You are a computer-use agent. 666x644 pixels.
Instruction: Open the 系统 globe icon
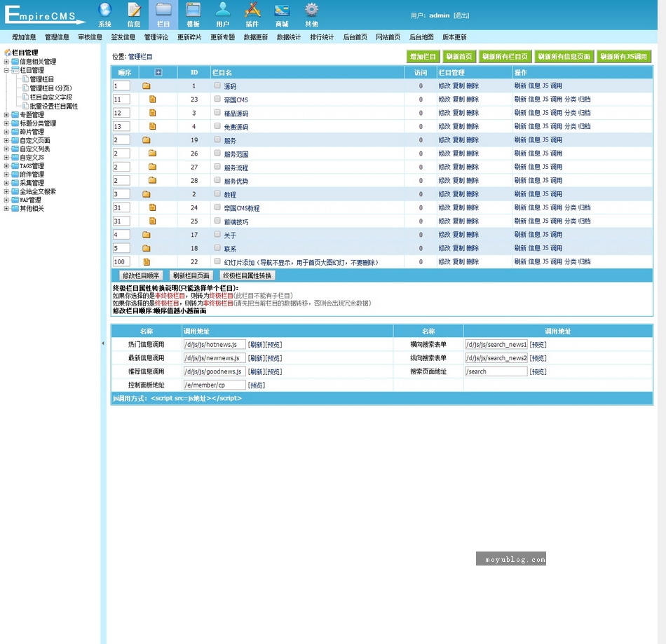click(x=104, y=10)
